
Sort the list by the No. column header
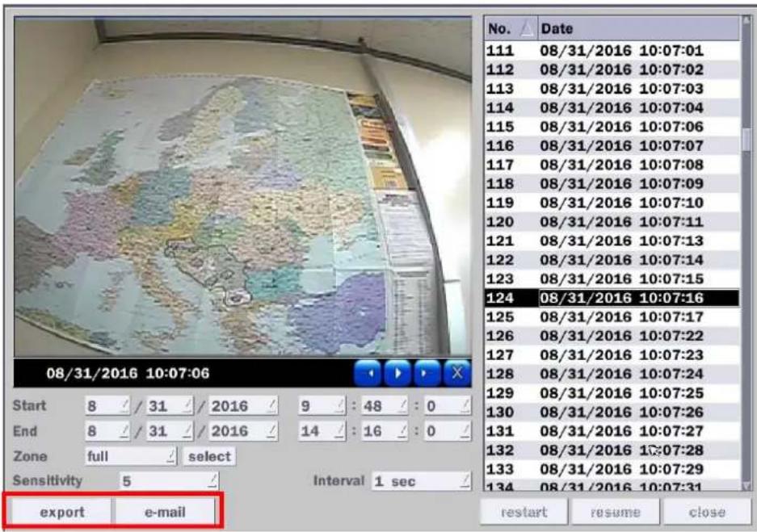coord(511,29)
